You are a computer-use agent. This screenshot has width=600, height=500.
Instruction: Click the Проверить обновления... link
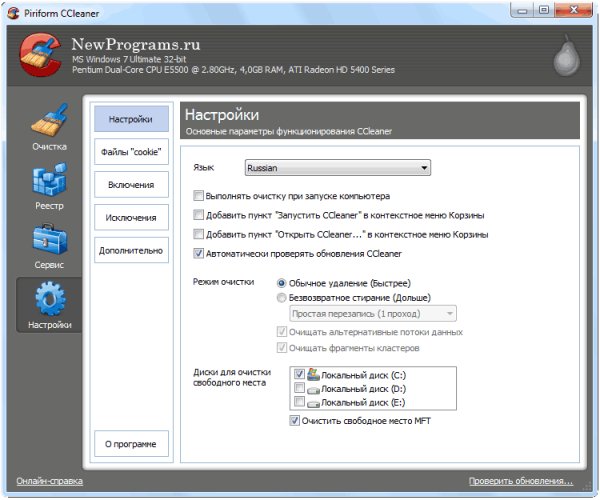coord(521,481)
